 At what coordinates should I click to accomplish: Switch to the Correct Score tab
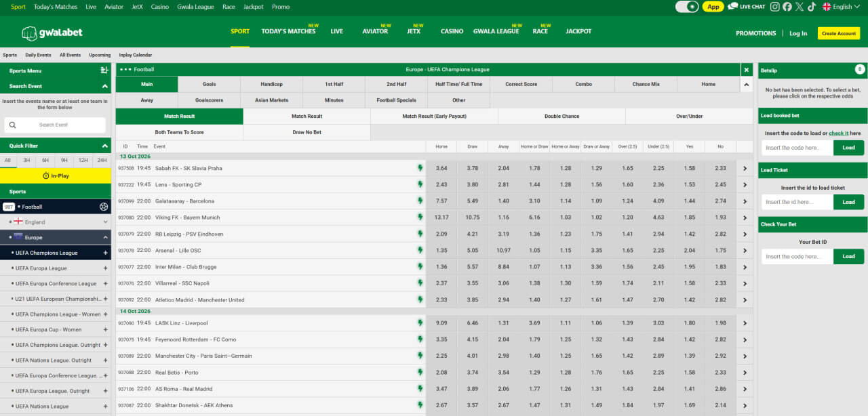click(x=521, y=84)
